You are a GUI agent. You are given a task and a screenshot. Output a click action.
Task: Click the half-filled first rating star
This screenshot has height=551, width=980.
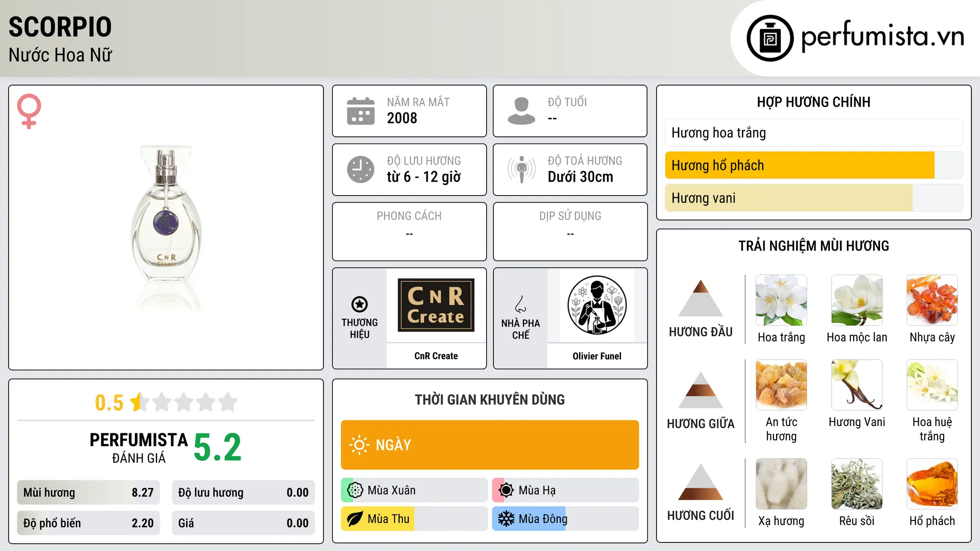(x=139, y=402)
